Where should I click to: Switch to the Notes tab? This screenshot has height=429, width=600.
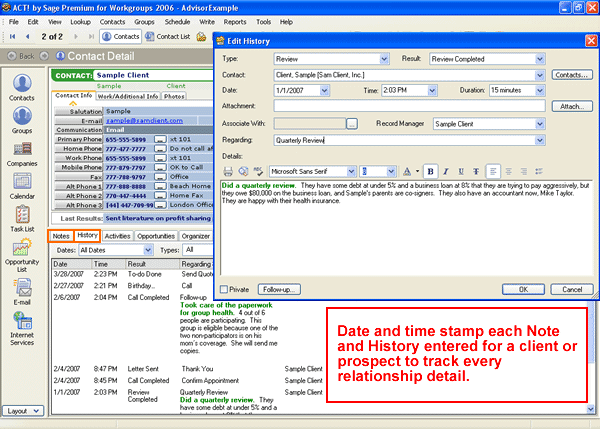[x=61, y=236]
